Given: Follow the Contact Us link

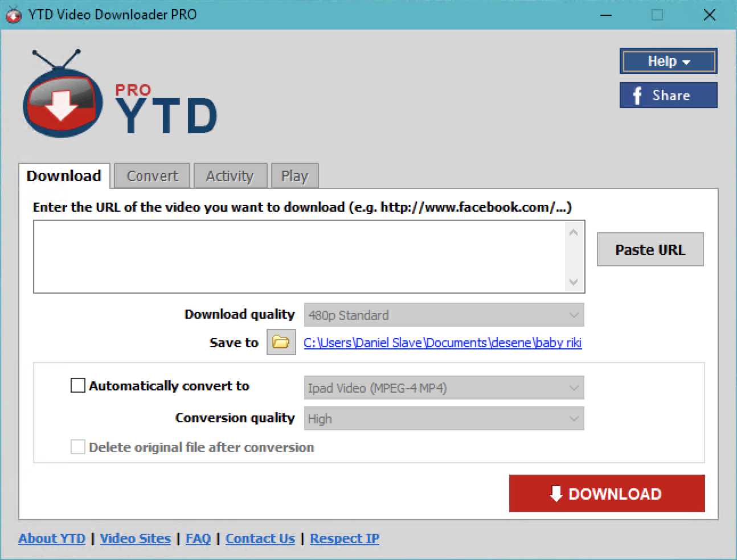Looking at the screenshot, I should pos(260,538).
